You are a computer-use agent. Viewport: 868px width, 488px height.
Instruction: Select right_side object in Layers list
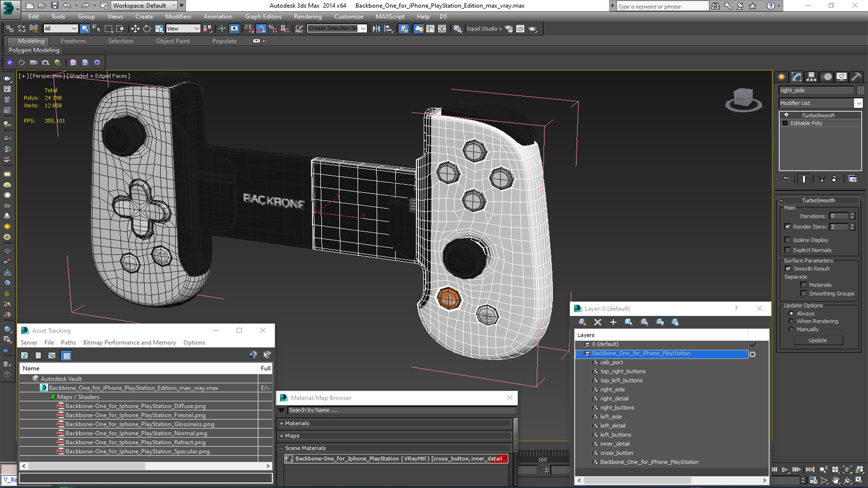point(612,389)
